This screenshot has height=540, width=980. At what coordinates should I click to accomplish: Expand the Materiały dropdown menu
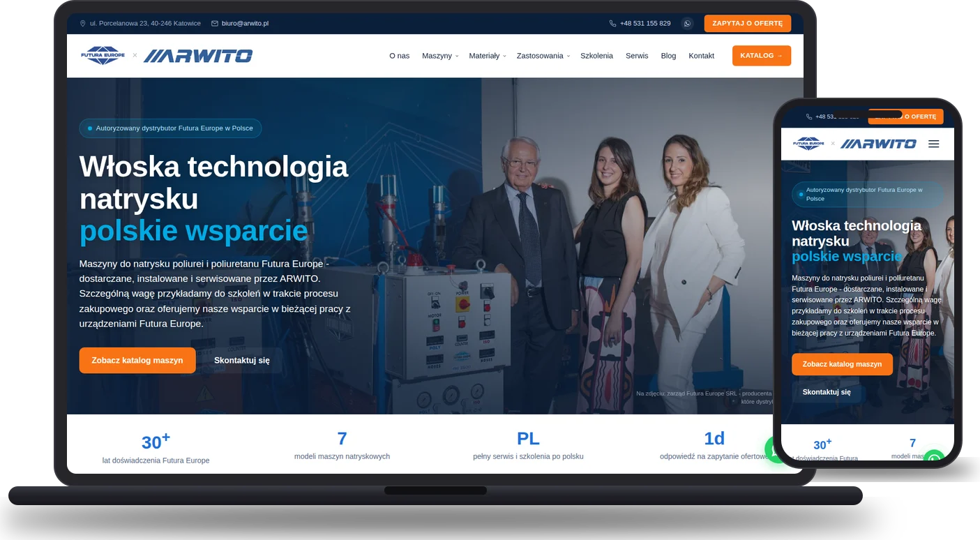click(488, 56)
